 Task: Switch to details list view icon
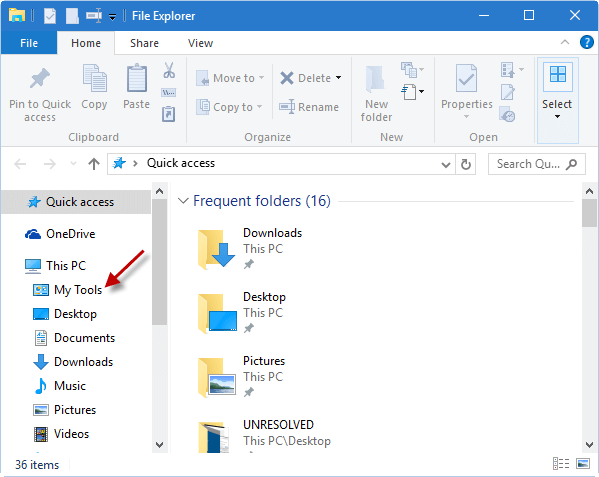point(561,464)
